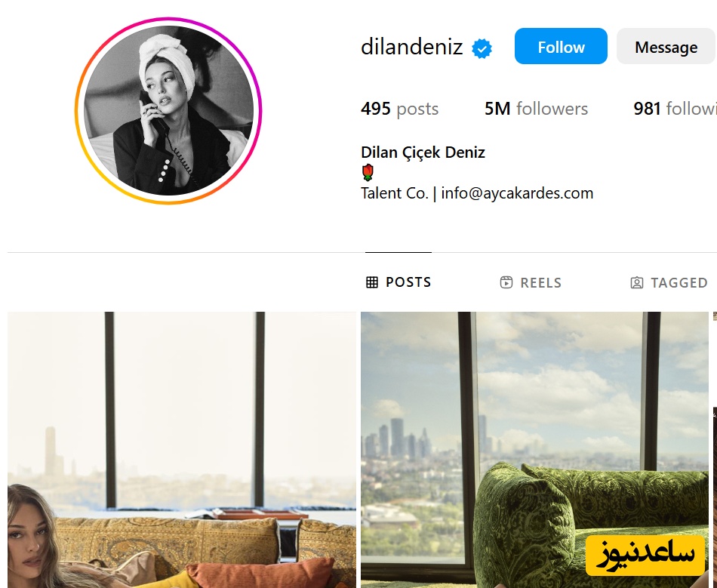Open the post with green velvet sofa

tap(534, 449)
